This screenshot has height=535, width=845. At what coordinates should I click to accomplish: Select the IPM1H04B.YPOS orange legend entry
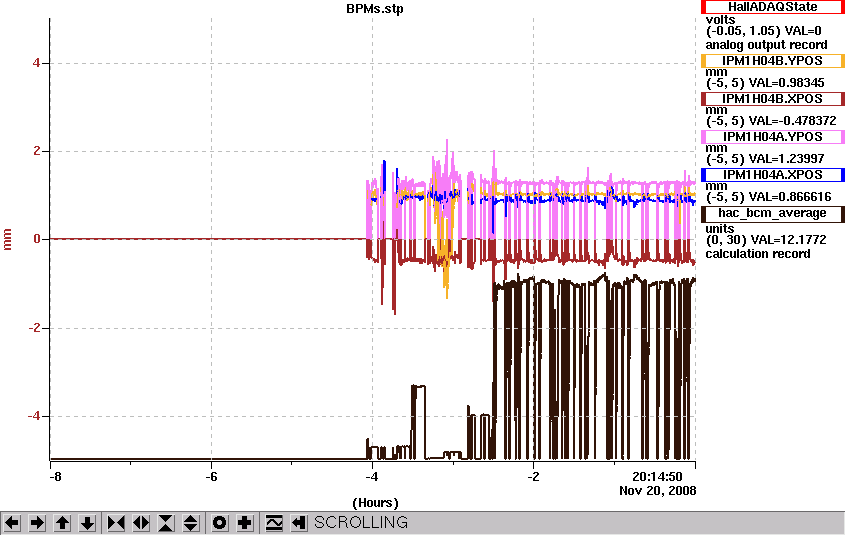773,61
